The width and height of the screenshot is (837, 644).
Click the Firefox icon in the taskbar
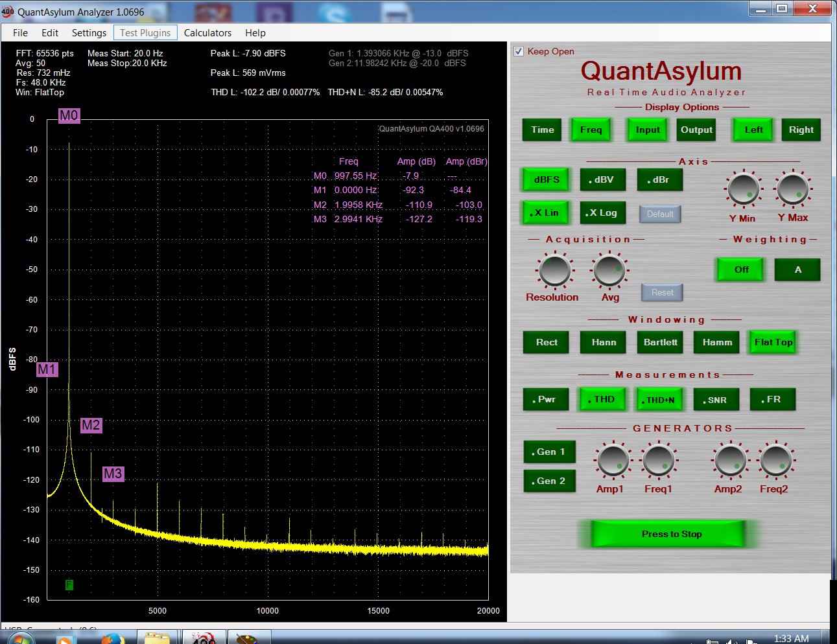pyautogui.click(x=112, y=638)
